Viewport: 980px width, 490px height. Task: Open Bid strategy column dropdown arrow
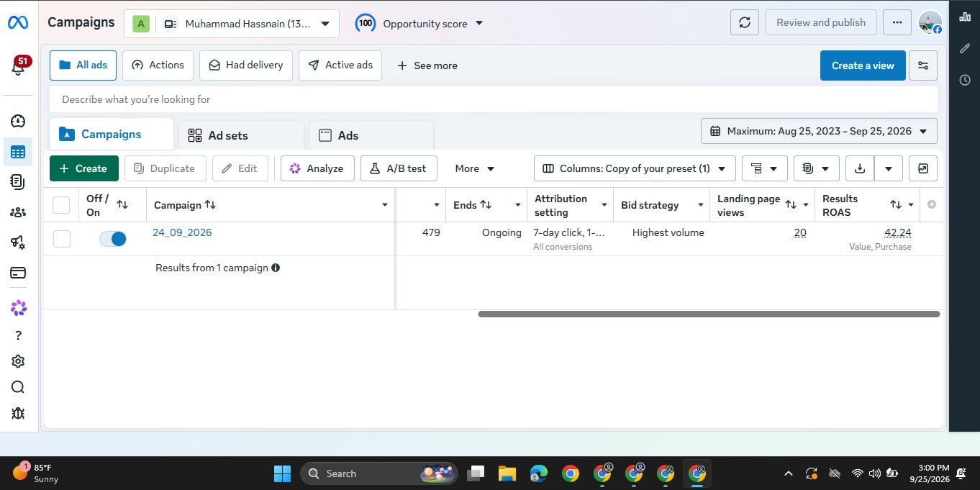700,205
